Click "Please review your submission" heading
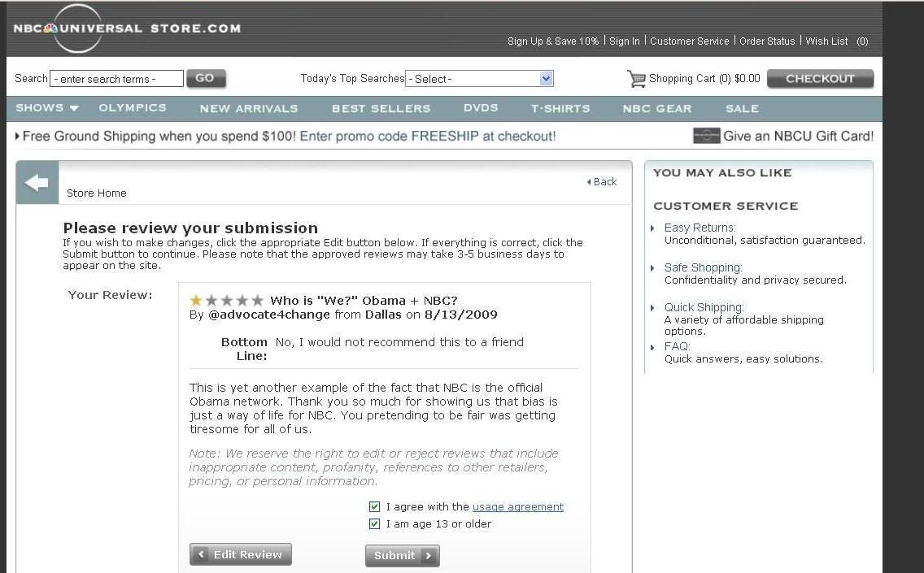The image size is (924, 573). point(190,228)
